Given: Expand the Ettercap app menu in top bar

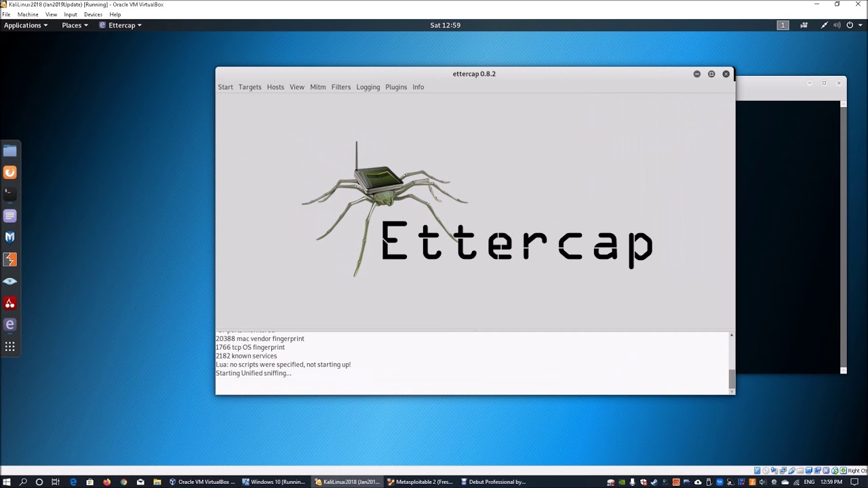Looking at the screenshot, I should [121, 25].
